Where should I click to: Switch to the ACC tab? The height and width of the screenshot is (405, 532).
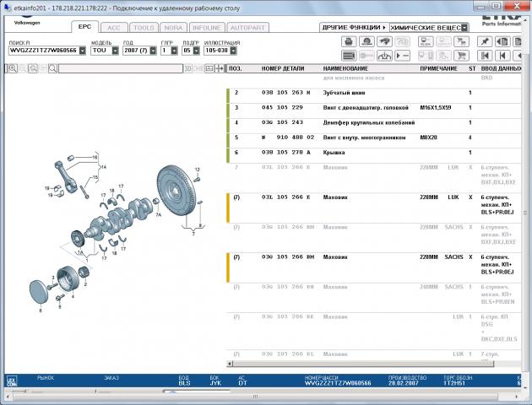click(114, 28)
